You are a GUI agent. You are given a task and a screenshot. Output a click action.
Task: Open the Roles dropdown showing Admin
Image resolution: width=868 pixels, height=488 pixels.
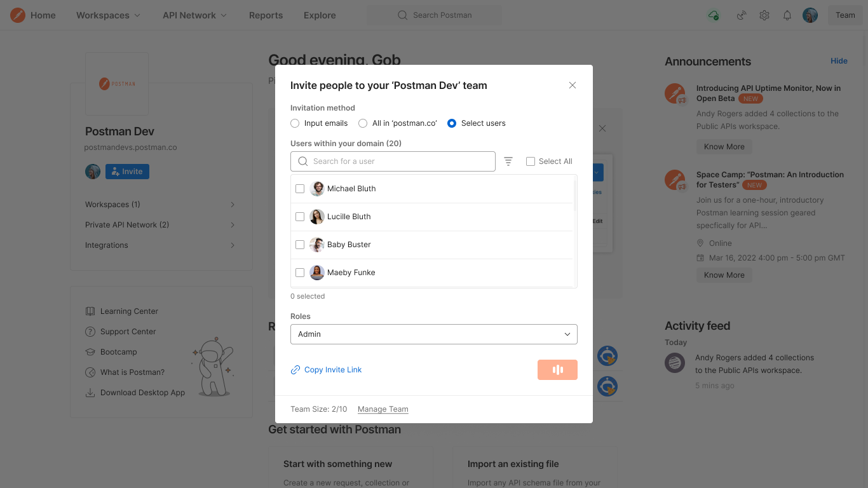(x=433, y=334)
